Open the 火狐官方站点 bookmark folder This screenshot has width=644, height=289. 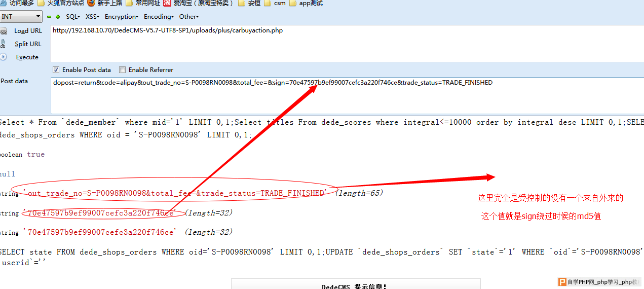(x=61, y=3)
